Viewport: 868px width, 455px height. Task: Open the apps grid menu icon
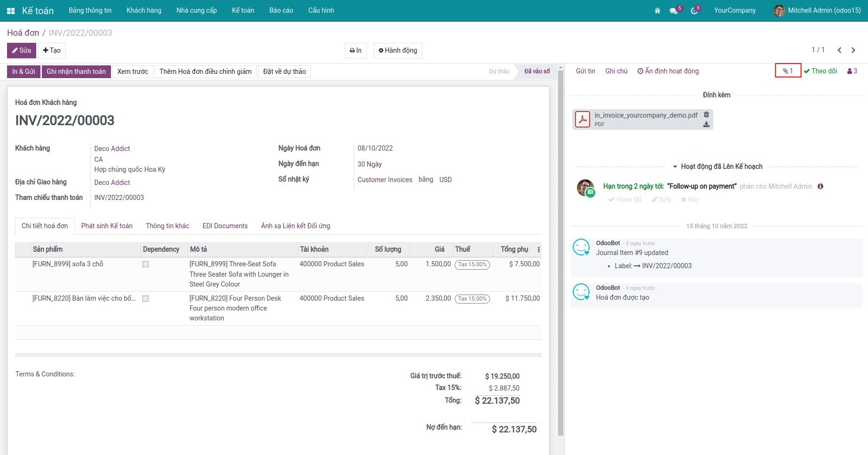(x=11, y=11)
